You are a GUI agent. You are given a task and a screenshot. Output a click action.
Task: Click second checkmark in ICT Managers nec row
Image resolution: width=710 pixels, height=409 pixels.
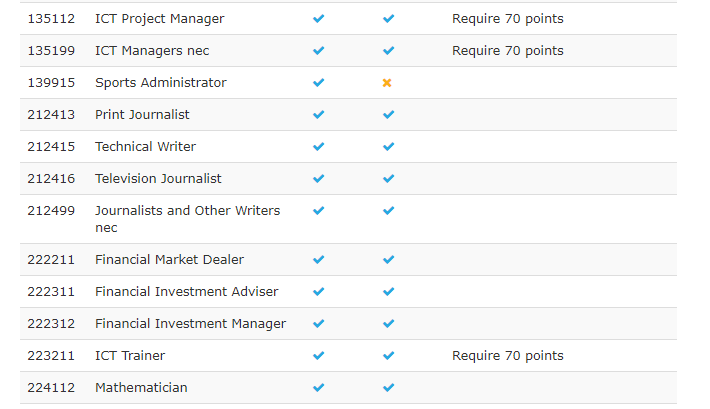(388, 51)
